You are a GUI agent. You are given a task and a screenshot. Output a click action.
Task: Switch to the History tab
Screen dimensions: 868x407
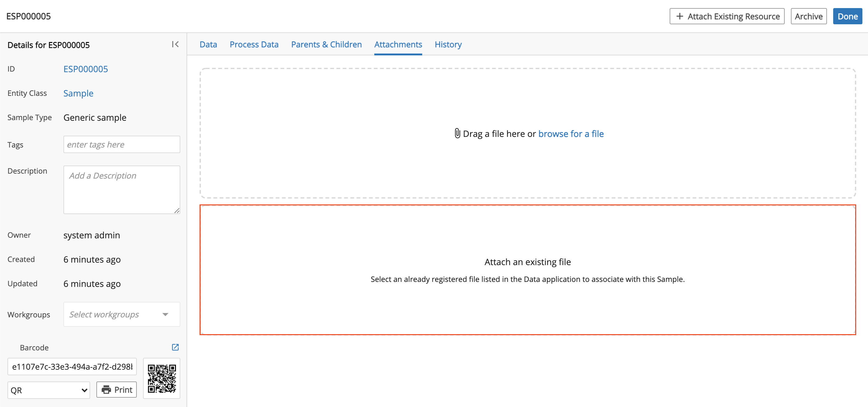pyautogui.click(x=447, y=44)
